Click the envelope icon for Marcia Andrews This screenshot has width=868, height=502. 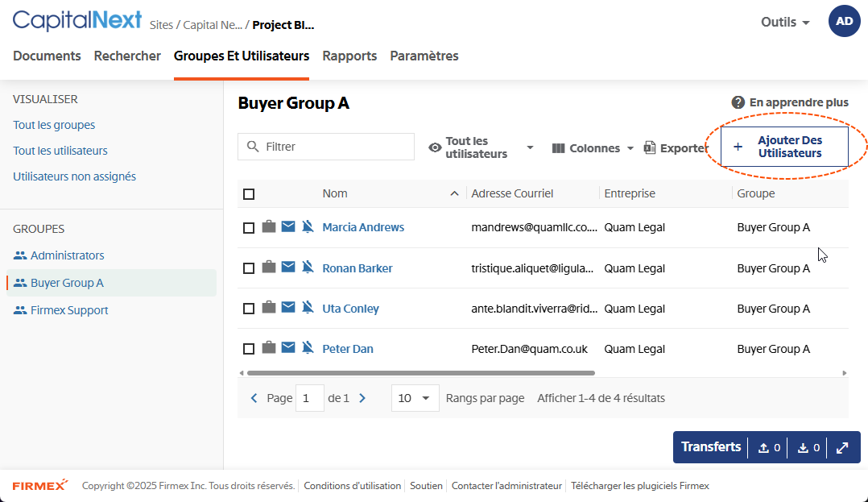pos(288,226)
